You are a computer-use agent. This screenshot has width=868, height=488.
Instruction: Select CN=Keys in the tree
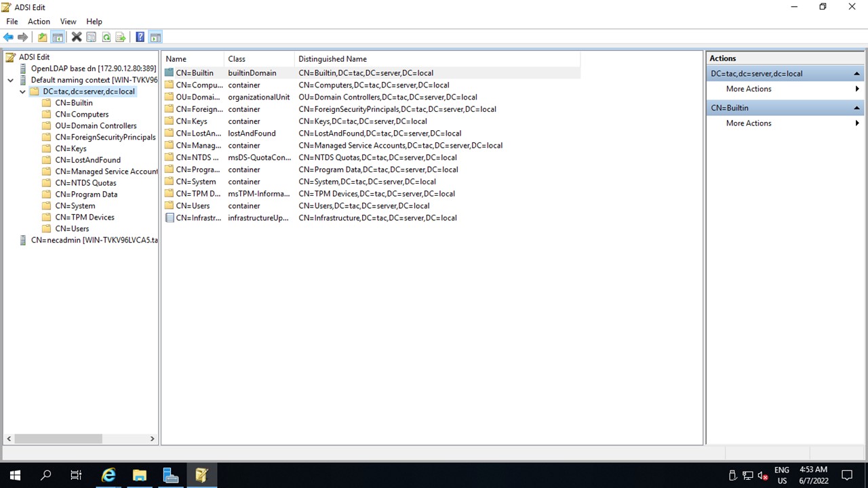[x=71, y=148]
